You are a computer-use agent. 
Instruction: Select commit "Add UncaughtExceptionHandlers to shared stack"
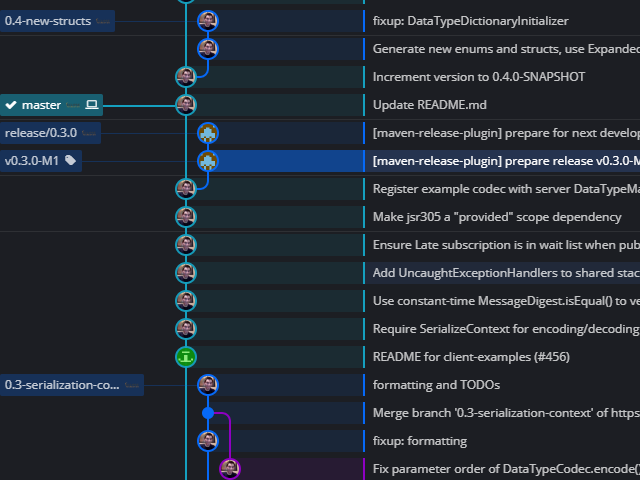click(500, 273)
